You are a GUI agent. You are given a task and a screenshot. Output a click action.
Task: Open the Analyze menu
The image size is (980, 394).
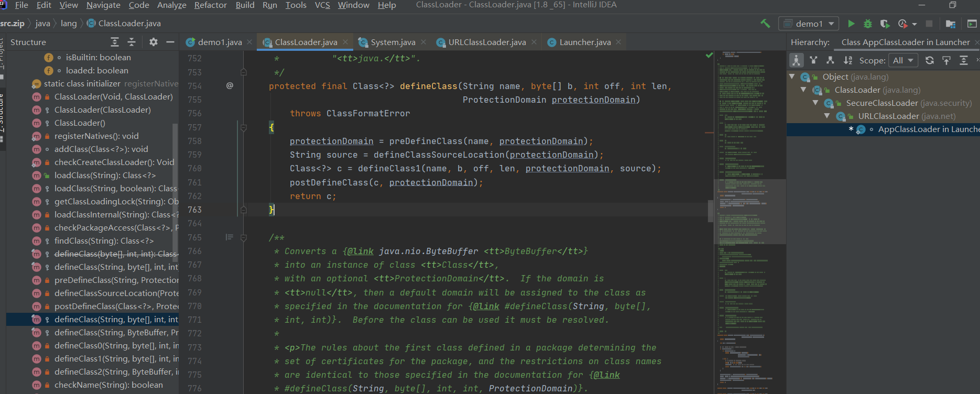point(172,5)
